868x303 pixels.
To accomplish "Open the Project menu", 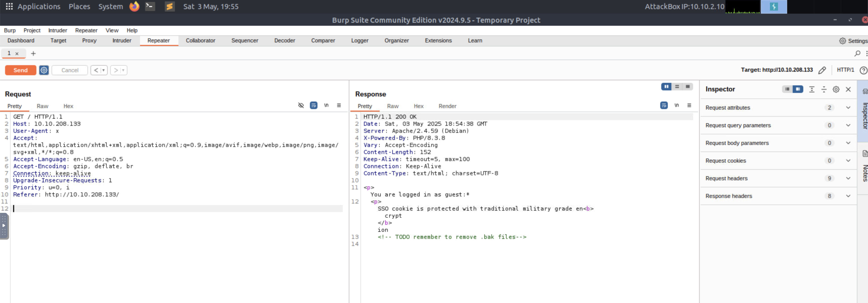I will 32,30.
